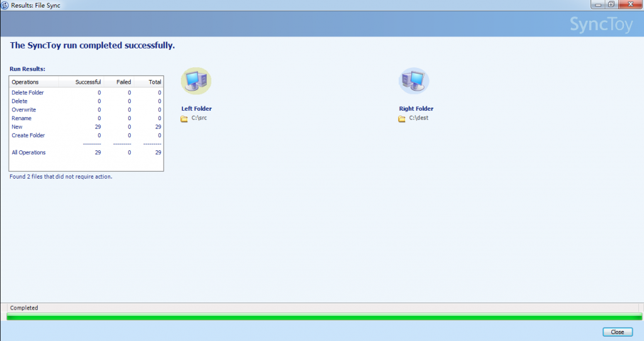
Task: Close the window with the red X
Action: coord(630,4)
